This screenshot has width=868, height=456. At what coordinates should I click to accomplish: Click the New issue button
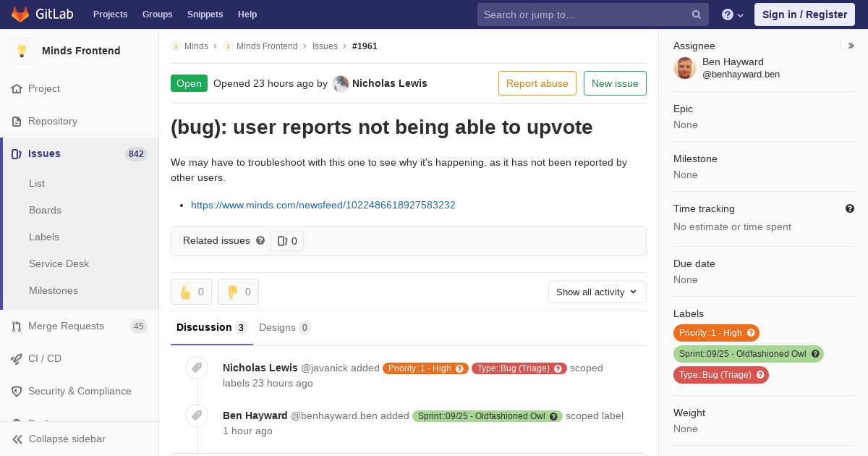(615, 83)
